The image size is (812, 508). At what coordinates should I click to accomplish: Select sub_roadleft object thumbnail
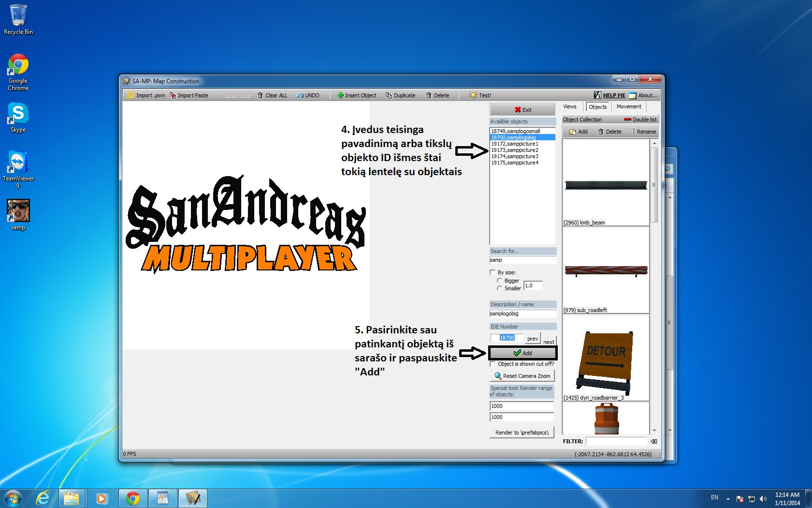pos(606,270)
